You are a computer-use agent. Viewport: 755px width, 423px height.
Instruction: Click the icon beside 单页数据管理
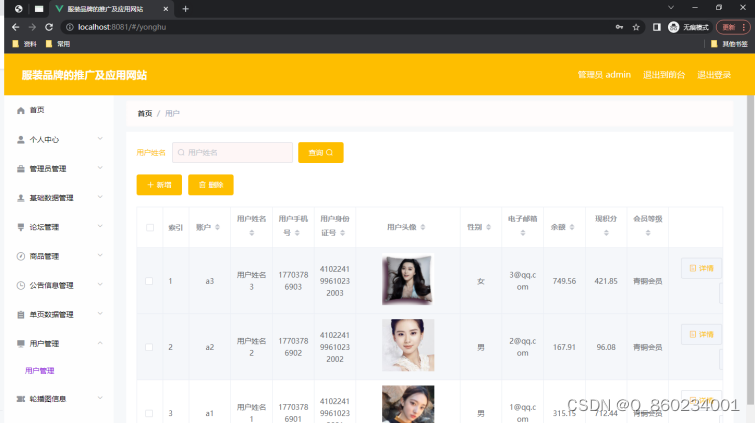21,315
